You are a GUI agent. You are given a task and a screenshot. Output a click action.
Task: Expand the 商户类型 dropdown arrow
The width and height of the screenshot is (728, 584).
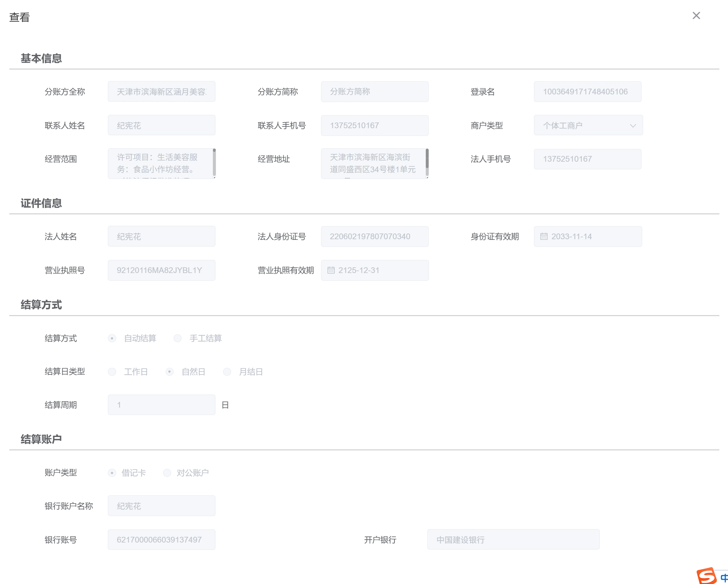coord(633,125)
